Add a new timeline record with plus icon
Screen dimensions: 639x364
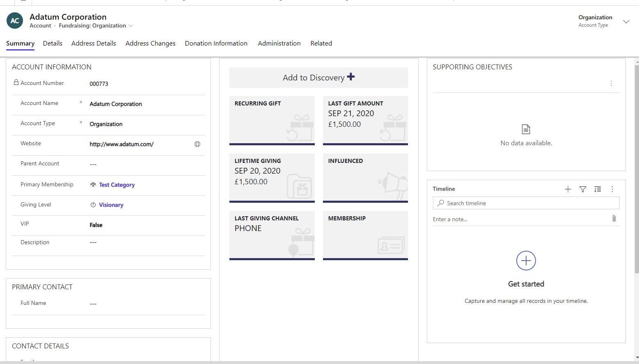[x=568, y=189]
